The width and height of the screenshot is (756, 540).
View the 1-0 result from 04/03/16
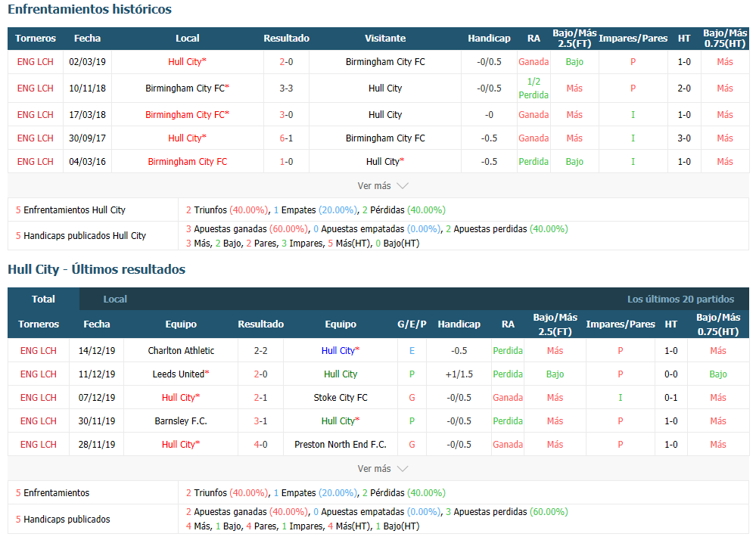(x=286, y=161)
